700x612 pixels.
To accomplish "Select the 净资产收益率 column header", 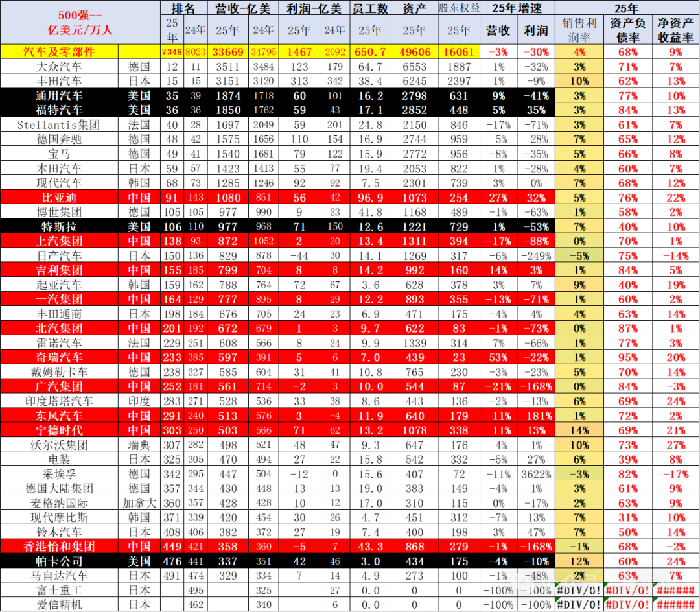I will (x=676, y=30).
